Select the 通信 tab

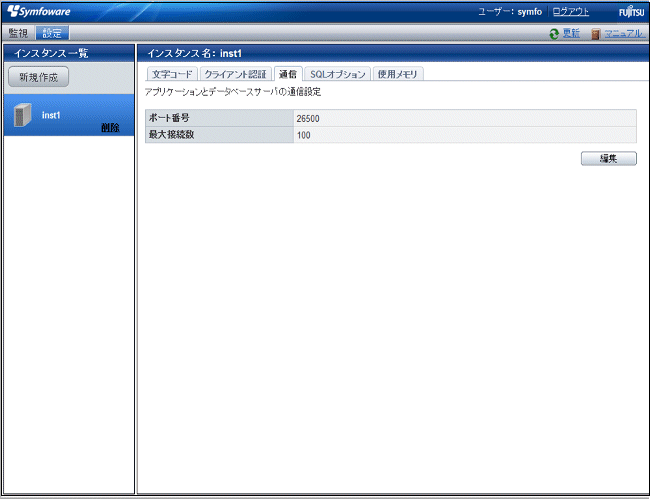pyautogui.click(x=288, y=74)
